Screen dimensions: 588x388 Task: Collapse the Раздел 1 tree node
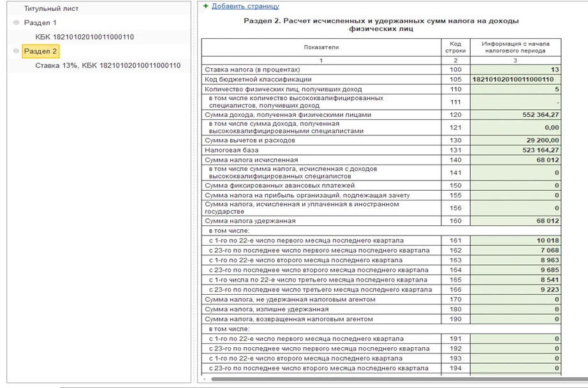tap(16, 22)
